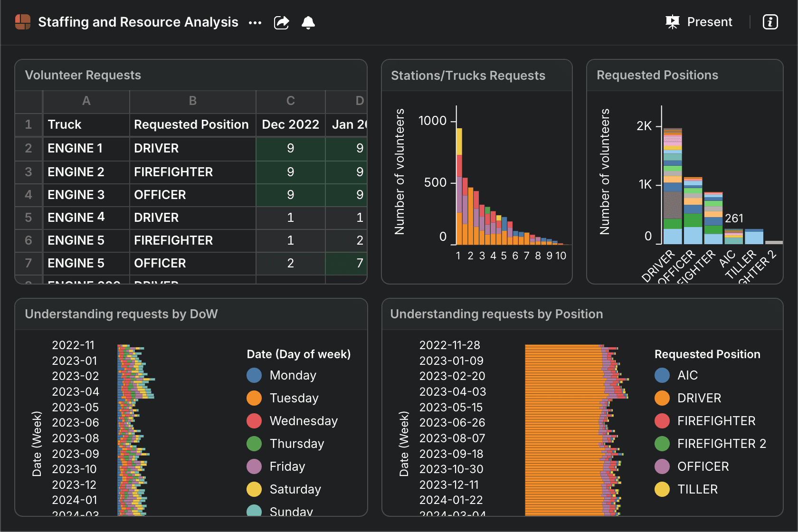
Task: Click Friday purple legend swatch
Action: (254, 466)
